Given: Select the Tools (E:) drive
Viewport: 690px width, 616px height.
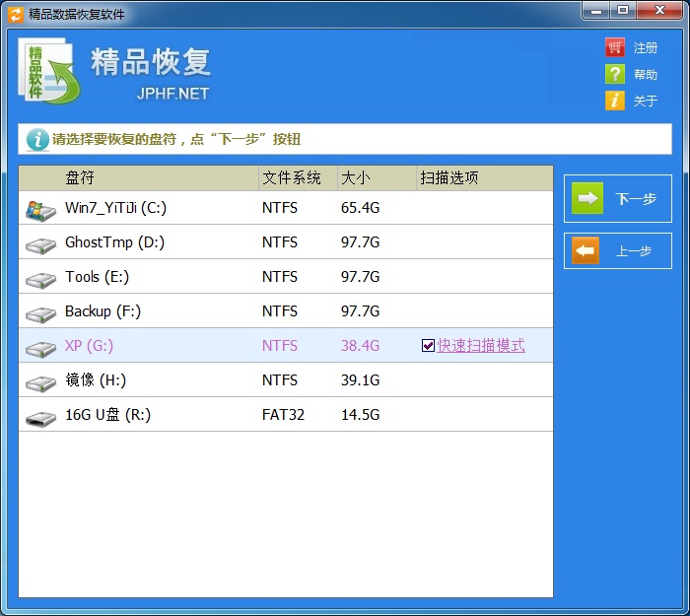Looking at the screenshot, I should click(x=286, y=276).
